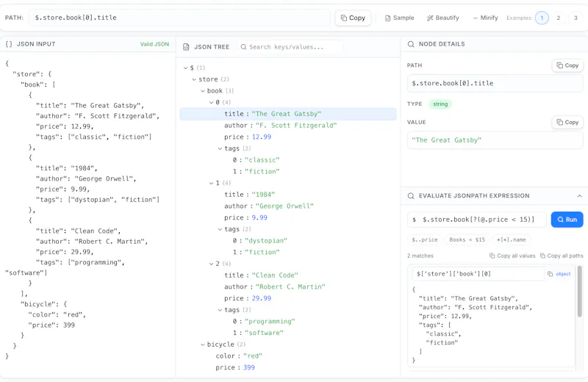Collapse tags under The Great Gatsby

tap(220, 148)
